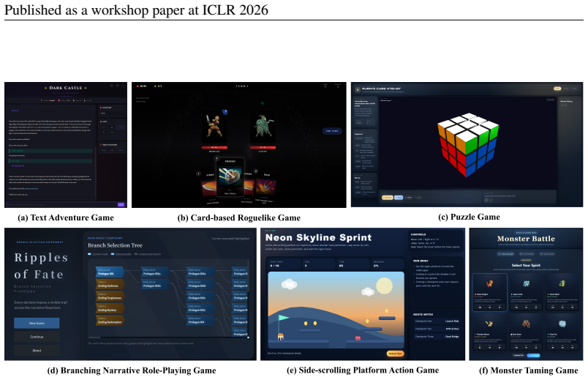
Task: Click the teal checkpoint flag
Action: point(282,319)
